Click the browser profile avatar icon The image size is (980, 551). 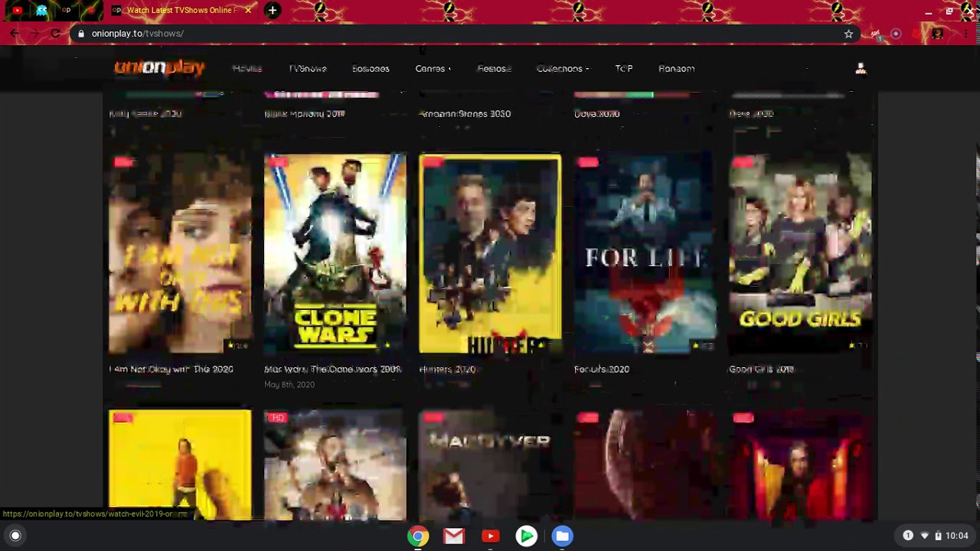pyautogui.click(x=937, y=34)
